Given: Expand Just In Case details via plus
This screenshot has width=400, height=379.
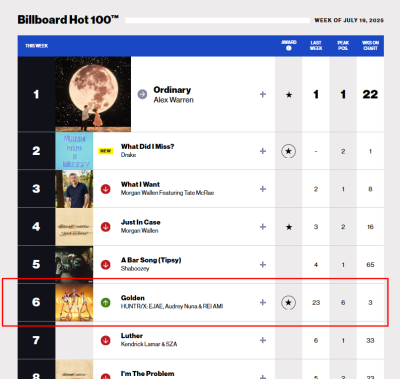Looking at the screenshot, I should [x=263, y=227].
